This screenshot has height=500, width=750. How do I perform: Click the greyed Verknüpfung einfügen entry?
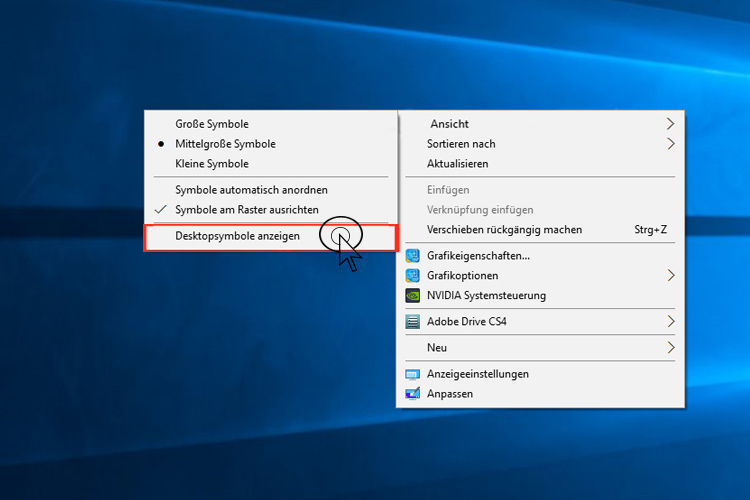[x=540, y=210]
